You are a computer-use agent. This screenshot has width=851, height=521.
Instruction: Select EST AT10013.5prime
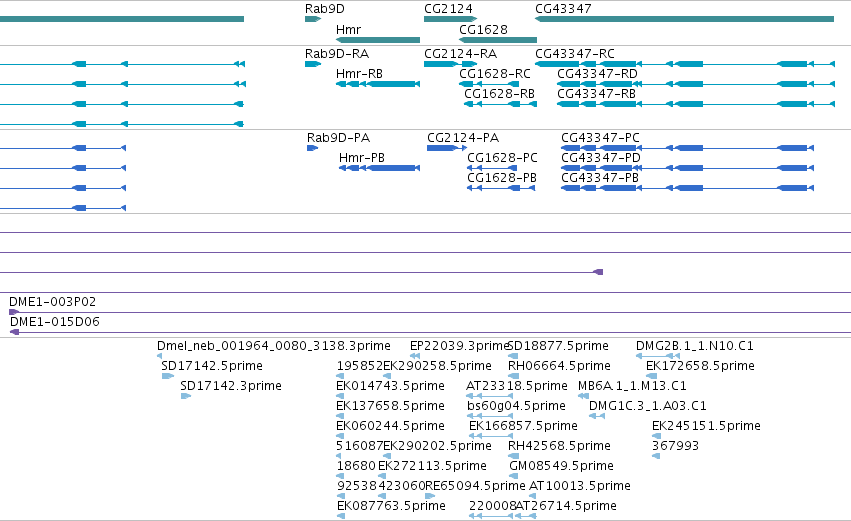[580, 487]
